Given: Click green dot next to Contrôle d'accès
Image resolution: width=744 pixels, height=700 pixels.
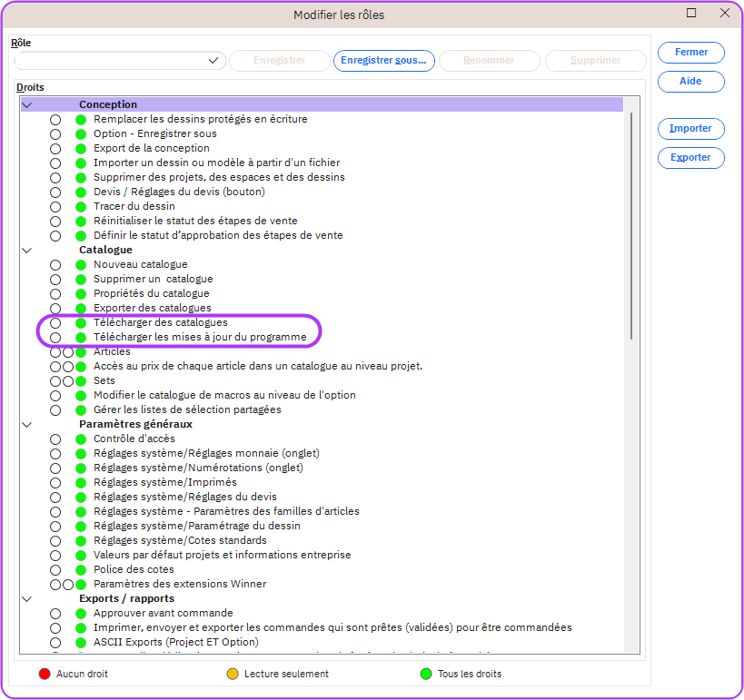Looking at the screenshot, I should [x=81, y=439].
